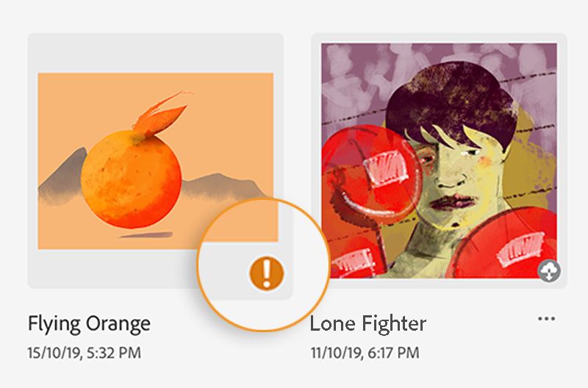
Task: Click the Flying Orange title text
Action: coord(89,323)
